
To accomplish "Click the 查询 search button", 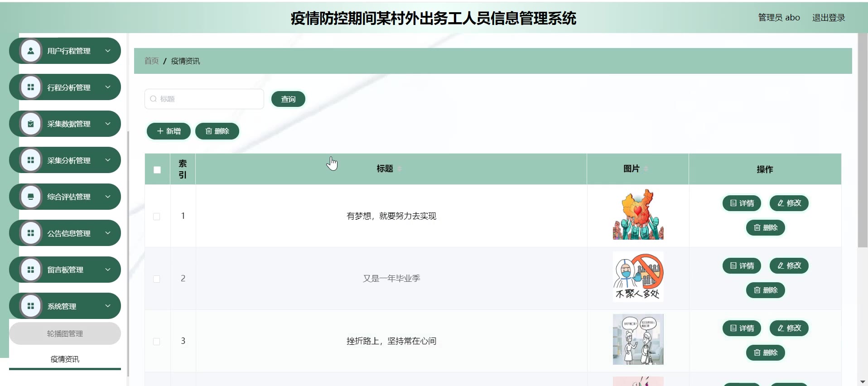I will [x=288, y=99].
